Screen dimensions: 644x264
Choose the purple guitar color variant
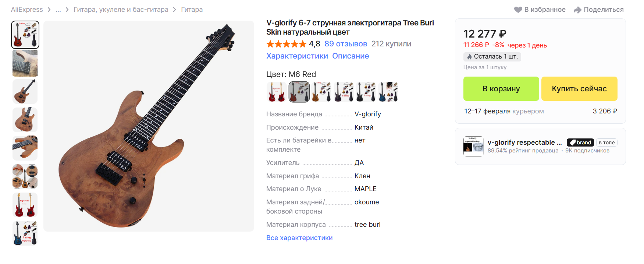[344, 92]
